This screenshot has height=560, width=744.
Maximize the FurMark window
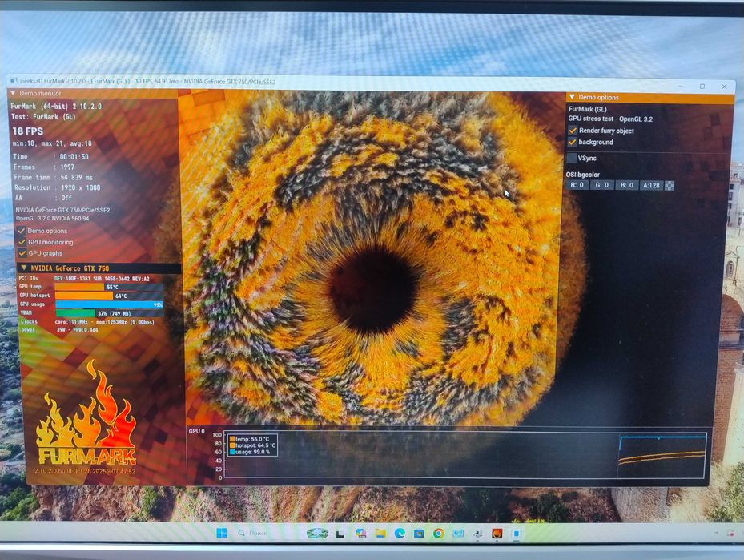coord(702,86)
